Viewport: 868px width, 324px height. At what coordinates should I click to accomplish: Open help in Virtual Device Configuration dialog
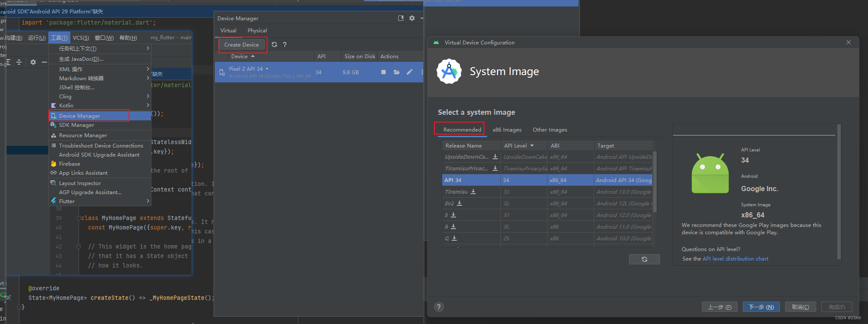(439, 307)
